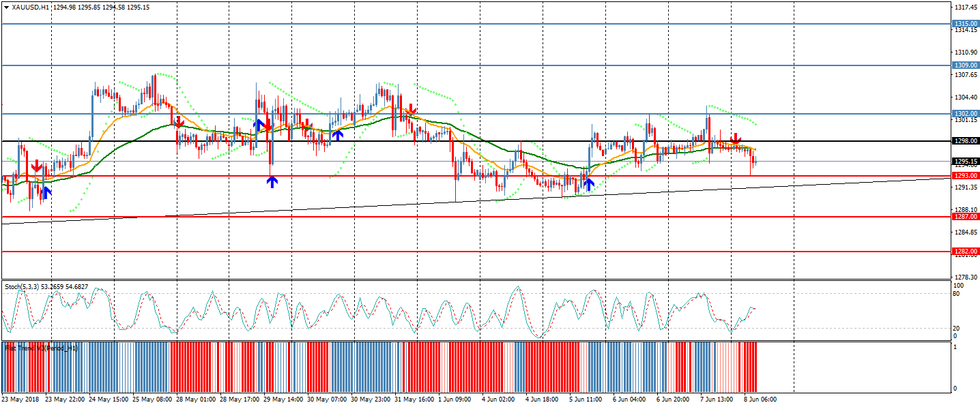Click the red sell arrow near 8 Jun
Viewport: 980px width, 407px height.
click(x=736, y=140)
